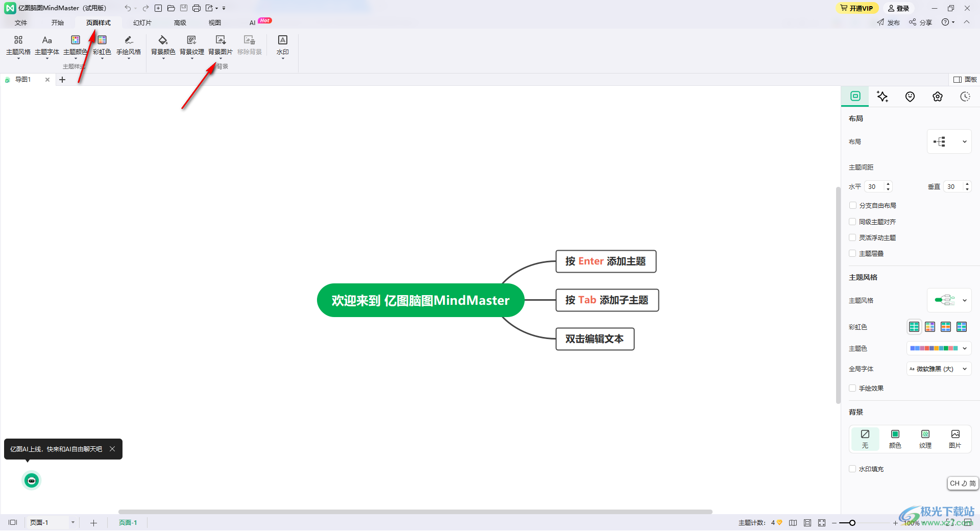Screen dimensions: 980x531
Task: Select the 纹理 background option in panel
Action: (x=925, y=439)
